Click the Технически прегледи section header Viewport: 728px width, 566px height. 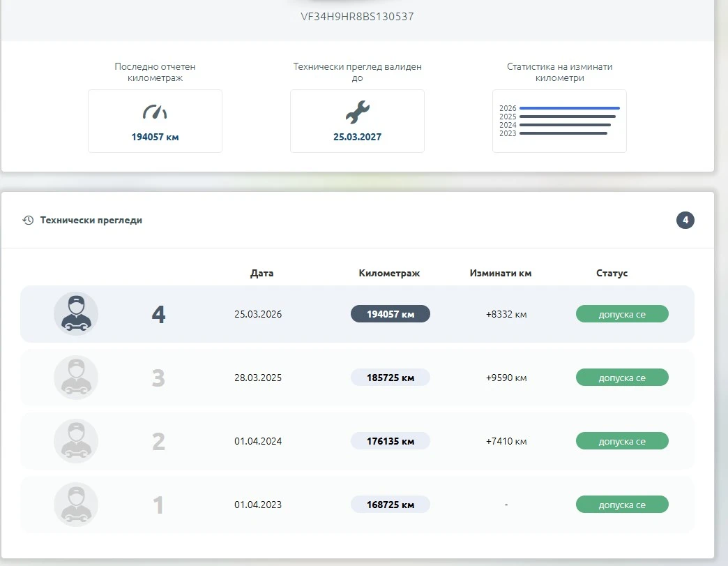[x=91, y=221]
